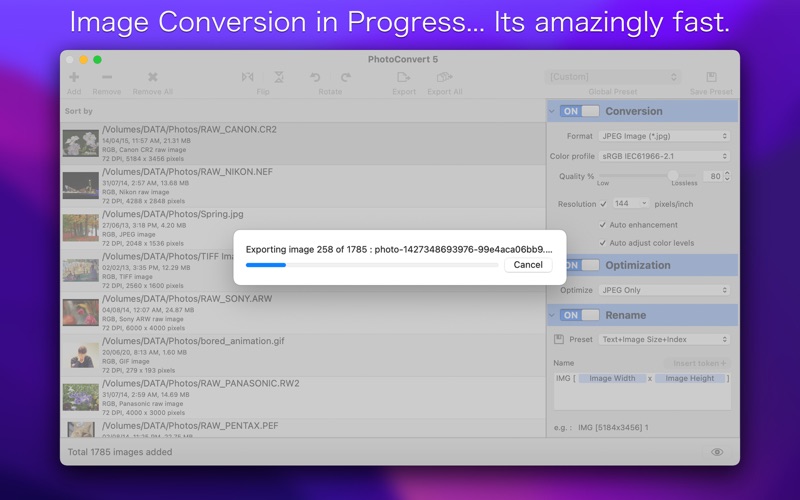Viewport: 800px width, 500px height.
Task: Click the Export toolbar icon
Action: [404, 77]
